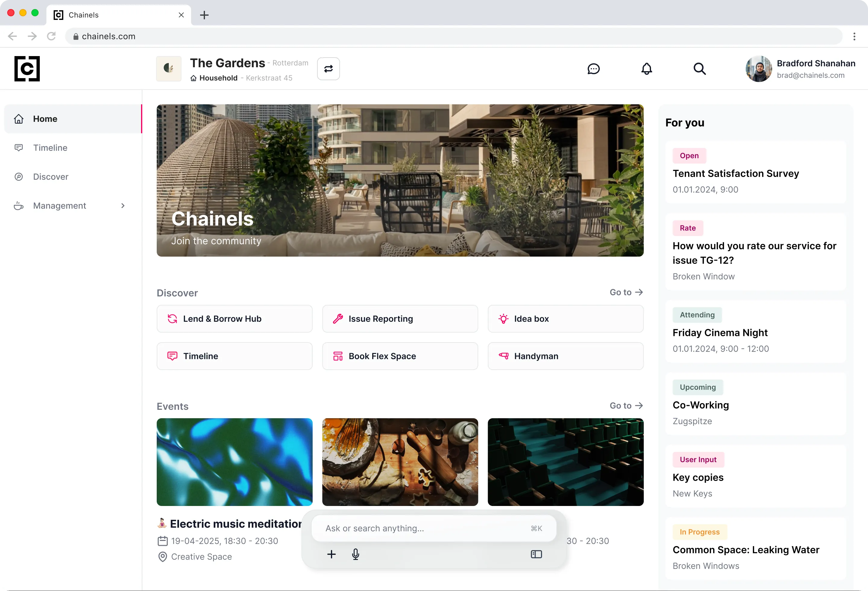
Task: Click The Gardens community logo thumbnail
Action: coord(169,69)
